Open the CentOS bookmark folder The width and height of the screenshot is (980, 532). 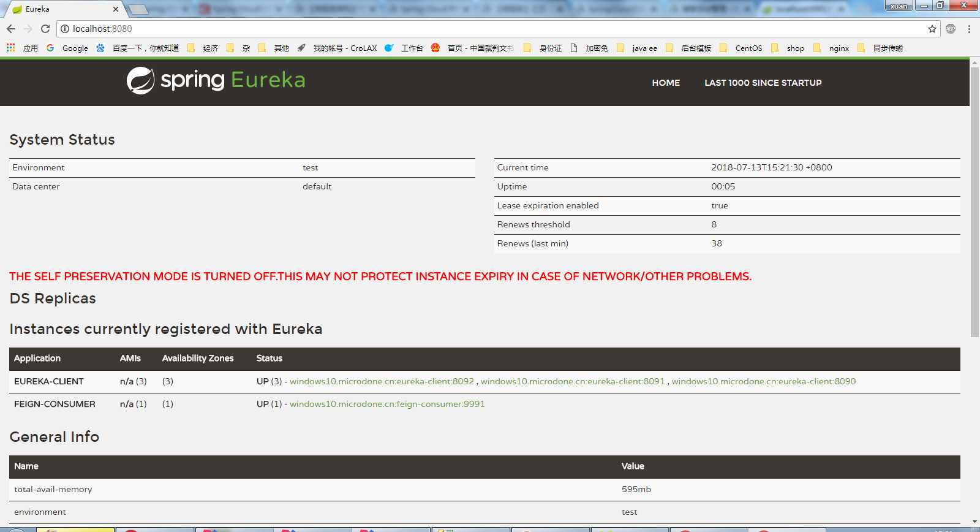pyautogui.click(x=741, y=48)
